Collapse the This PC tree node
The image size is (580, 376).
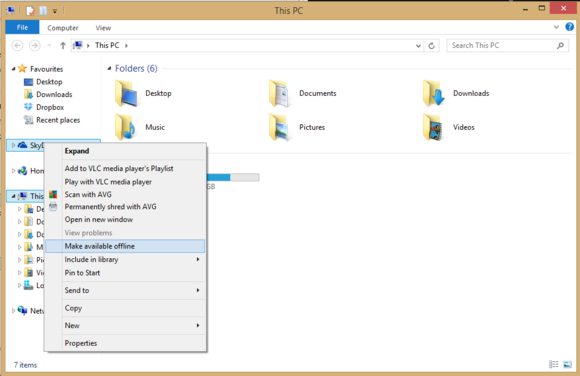coord(13,196)
